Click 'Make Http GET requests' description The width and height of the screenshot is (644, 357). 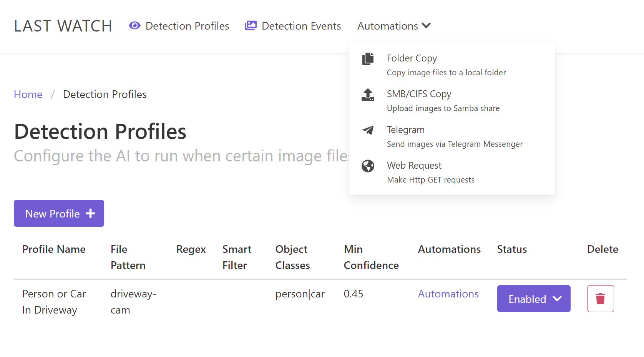pyautogui.click(x=430, y=180)
